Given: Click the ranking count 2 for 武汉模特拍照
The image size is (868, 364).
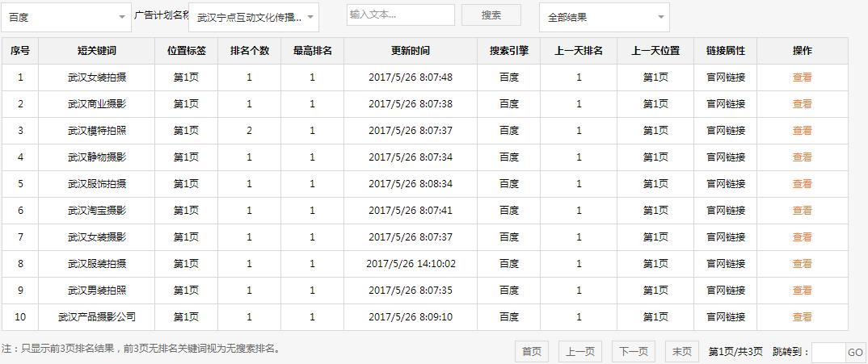Looking at the screenshot, I should (x=250, y=131).
